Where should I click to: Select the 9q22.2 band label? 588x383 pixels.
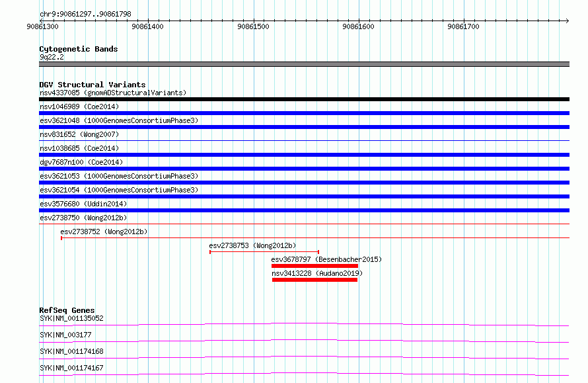click(x=52, y=57)
